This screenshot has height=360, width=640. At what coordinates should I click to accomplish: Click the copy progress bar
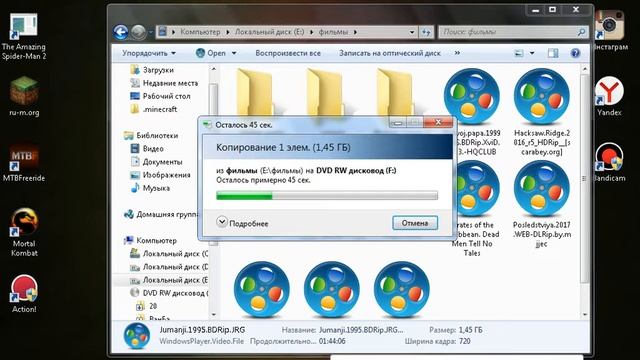327,196
